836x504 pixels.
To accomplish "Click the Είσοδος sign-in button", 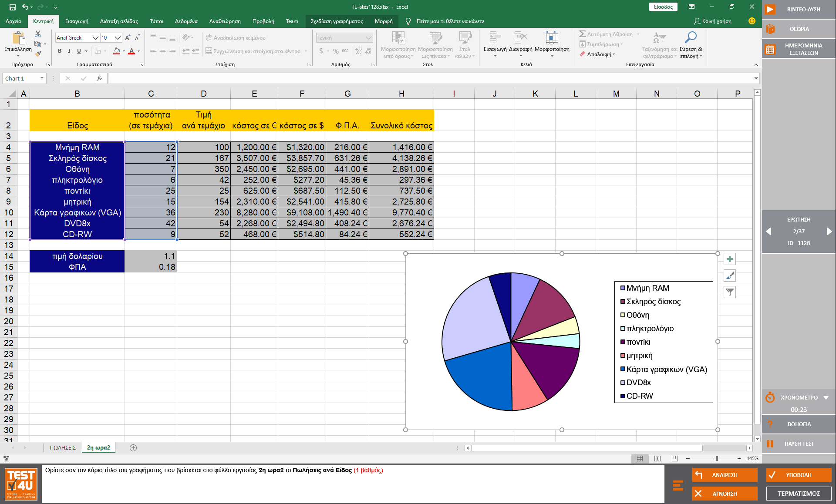I will [x=663, y=7].
